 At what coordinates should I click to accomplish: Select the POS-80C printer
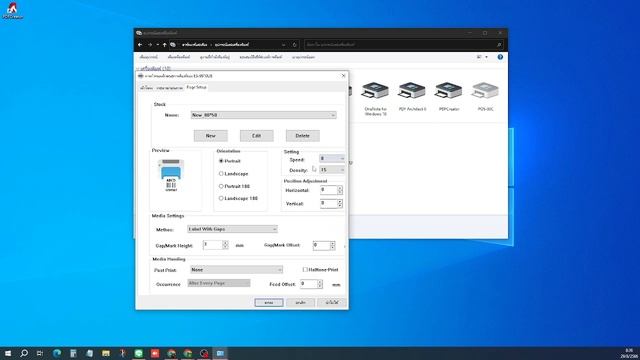click(x=485, y=96)
